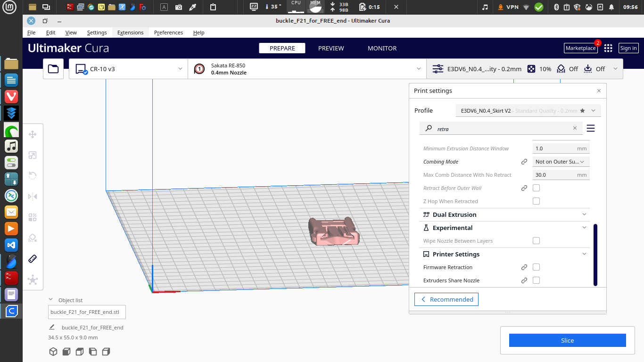The width and height of the screenshot is (644, 362).
Task: Select the PREPARE stage tab
Action: 282,48
